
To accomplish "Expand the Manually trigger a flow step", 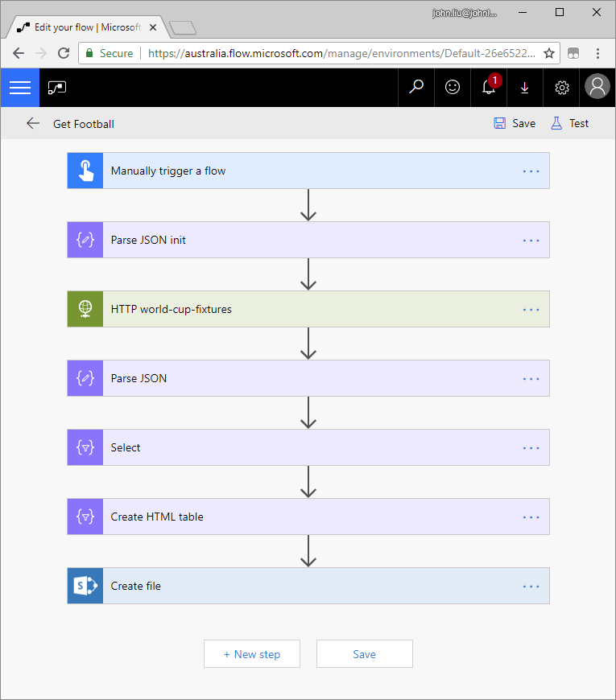I will (x=306, y=171).
